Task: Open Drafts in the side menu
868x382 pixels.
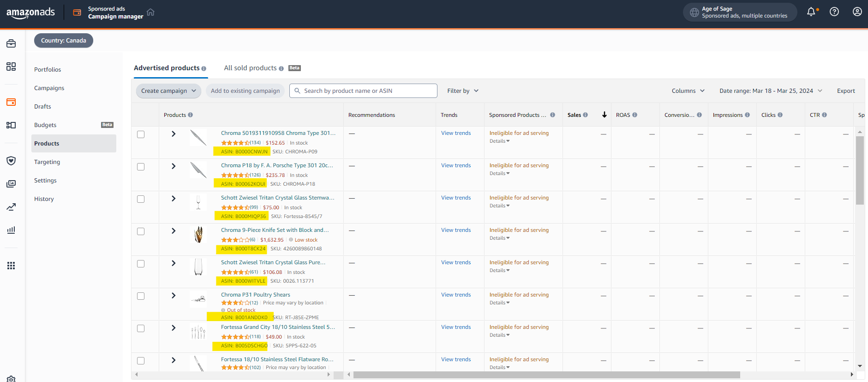Action: tap(42, 107)
